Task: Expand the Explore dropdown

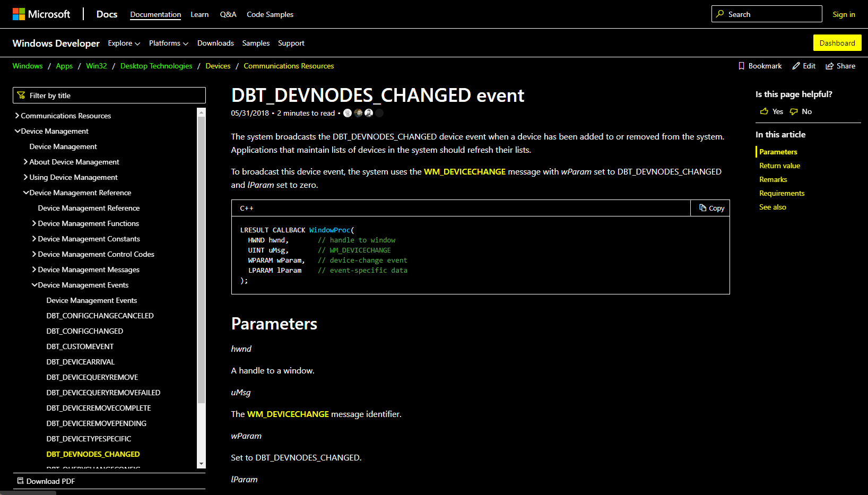Action: pyautogui.click(x=124, y=43)
